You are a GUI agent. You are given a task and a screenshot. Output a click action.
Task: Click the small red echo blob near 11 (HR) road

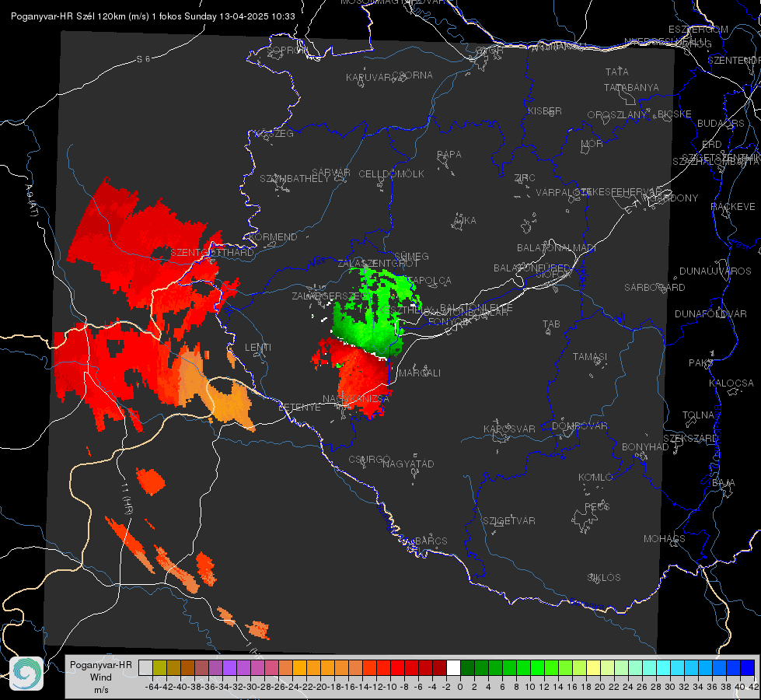[x=151, y=481]
